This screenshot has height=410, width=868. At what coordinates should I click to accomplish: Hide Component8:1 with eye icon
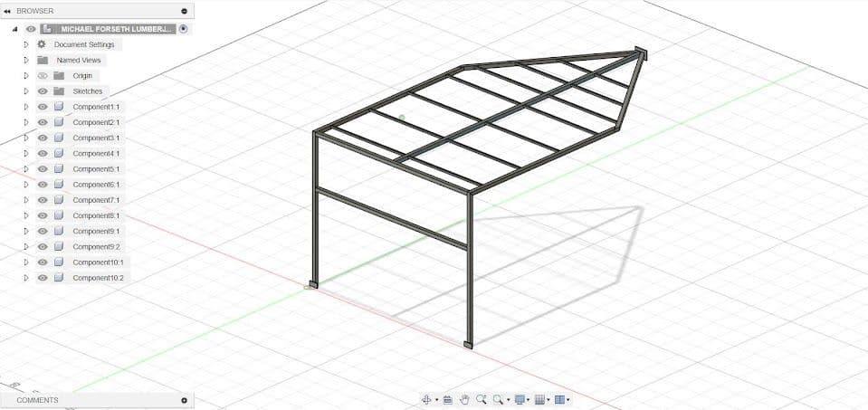[x=43, y=215]
